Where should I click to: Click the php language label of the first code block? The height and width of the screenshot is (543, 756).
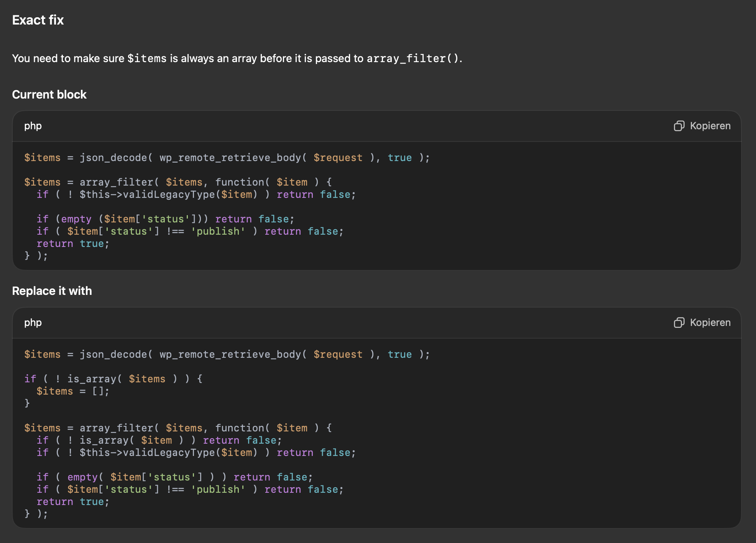[33, 126]
